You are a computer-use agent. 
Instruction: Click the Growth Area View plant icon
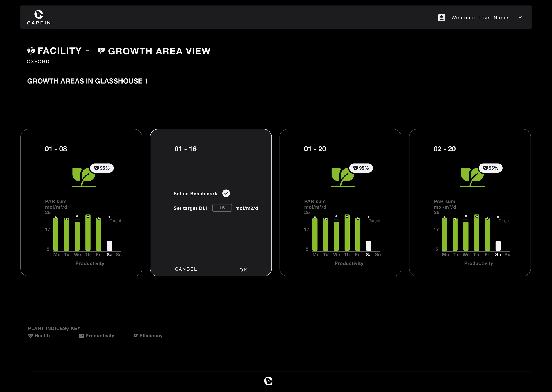coord(101,51)
